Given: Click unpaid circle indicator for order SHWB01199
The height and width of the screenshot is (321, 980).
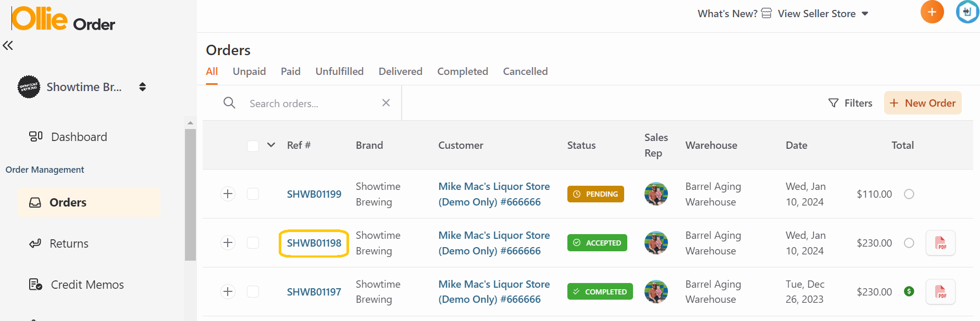Looking at the screenshot, I should point(909,194).
